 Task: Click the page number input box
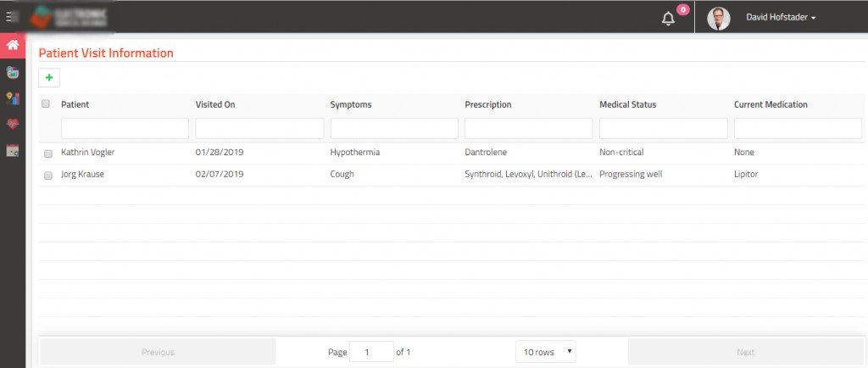[370, 352]
